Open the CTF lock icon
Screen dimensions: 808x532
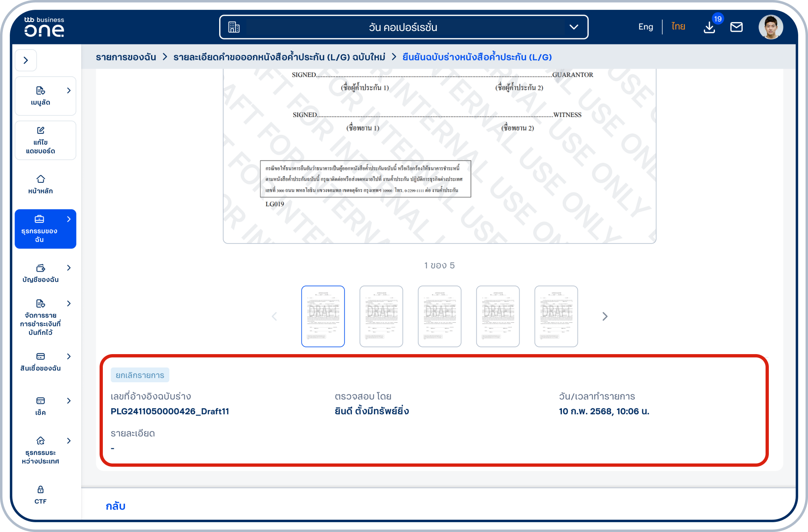pos(40,490)
